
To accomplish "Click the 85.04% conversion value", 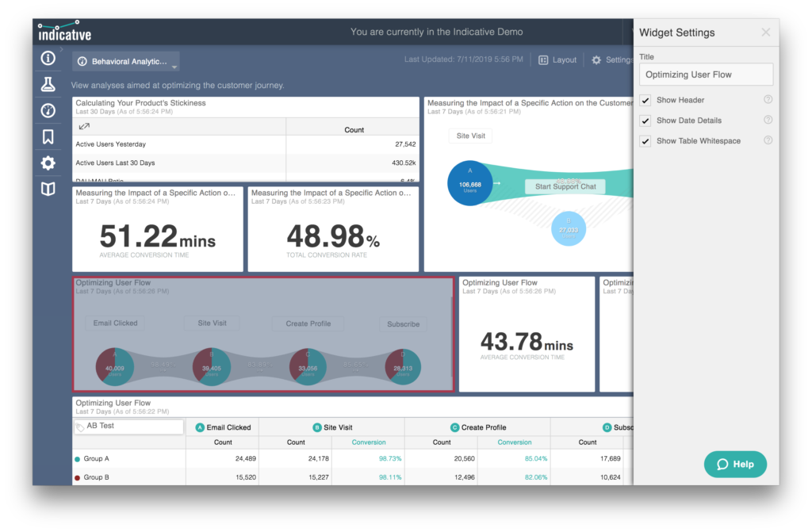I will tap(536, 459).
